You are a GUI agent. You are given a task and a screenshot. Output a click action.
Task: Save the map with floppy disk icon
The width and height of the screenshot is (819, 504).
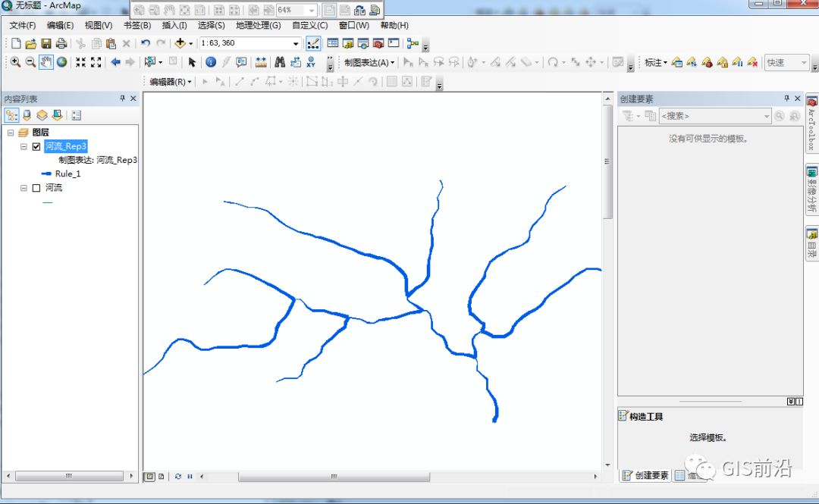(46, 43)
